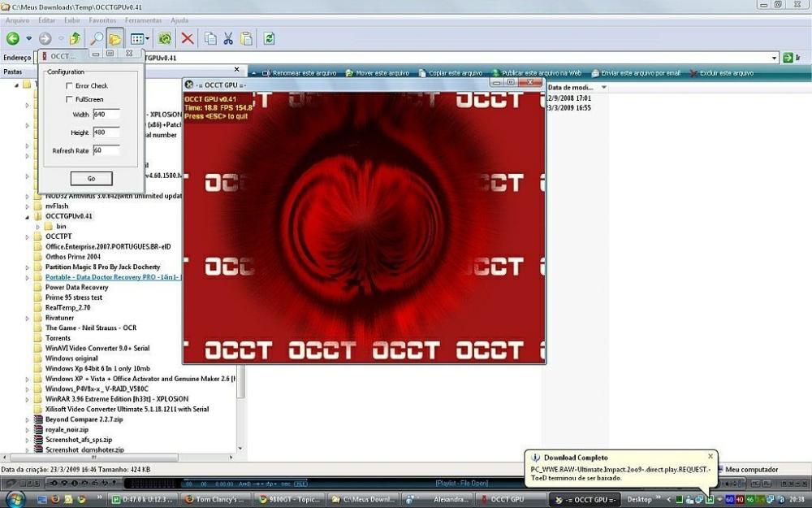
Task: Click the Width input field
Action: (106, 115)
